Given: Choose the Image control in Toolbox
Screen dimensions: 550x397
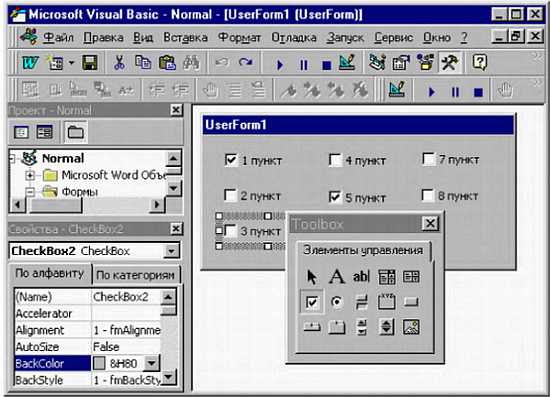Looking at the screenshot, I should [x=411, y=327].
